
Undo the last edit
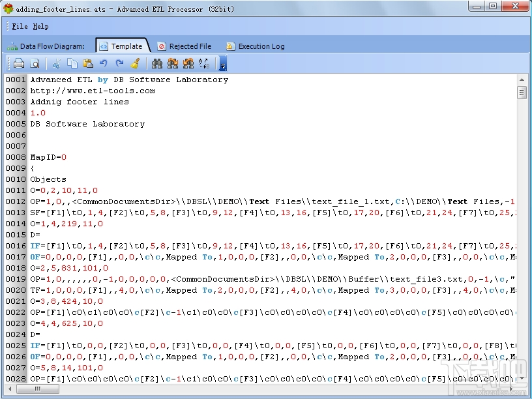[x=104, y=63]
